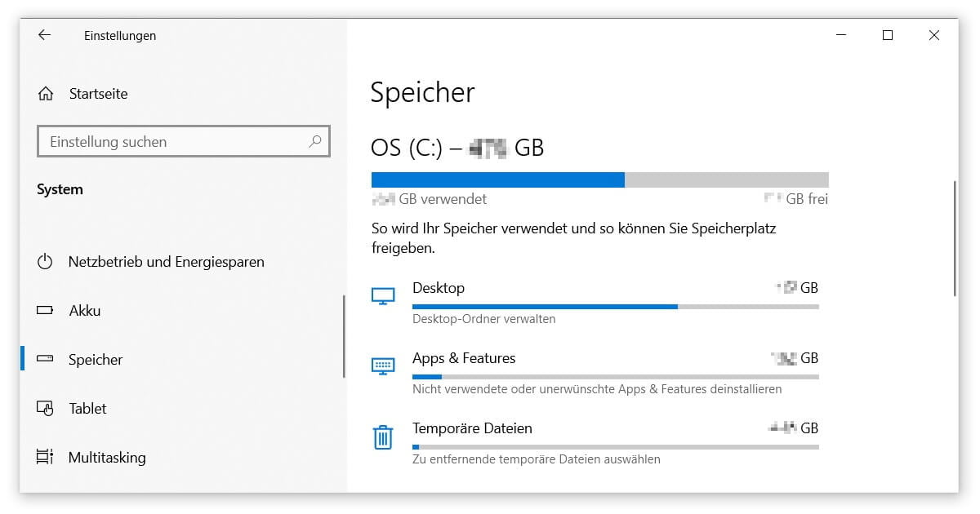Select the Apps & Features keyboard icon
The image size is (980, 514).
point(383,366)
